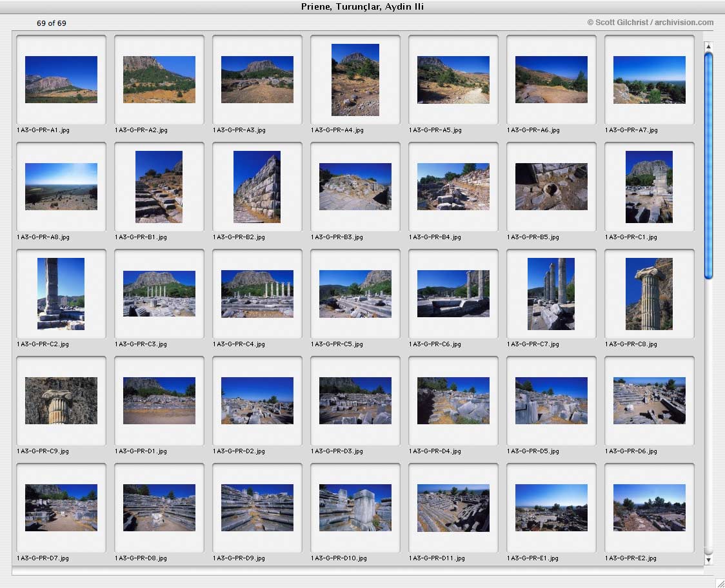The width and height of the screenshot is (725, 588).
Task: Choose thumbnail 1A3-G-PR-C6.jpg
Action: coord(453,293)
